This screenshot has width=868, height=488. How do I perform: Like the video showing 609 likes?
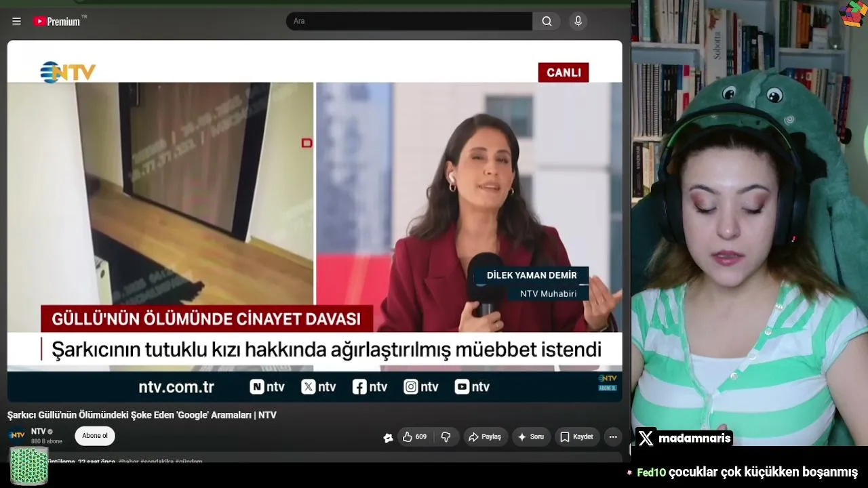pos(414,437)
